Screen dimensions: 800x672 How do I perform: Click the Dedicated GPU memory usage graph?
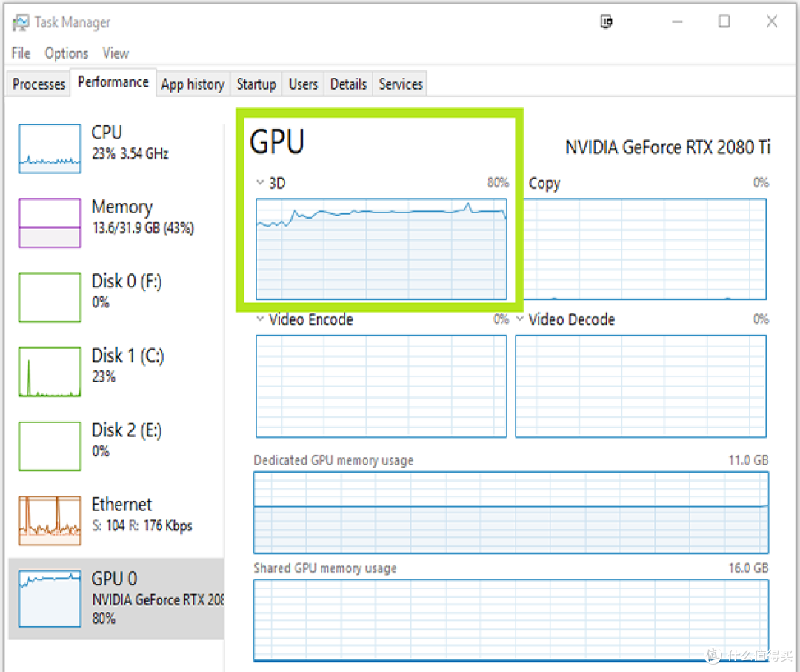[511, 511]
